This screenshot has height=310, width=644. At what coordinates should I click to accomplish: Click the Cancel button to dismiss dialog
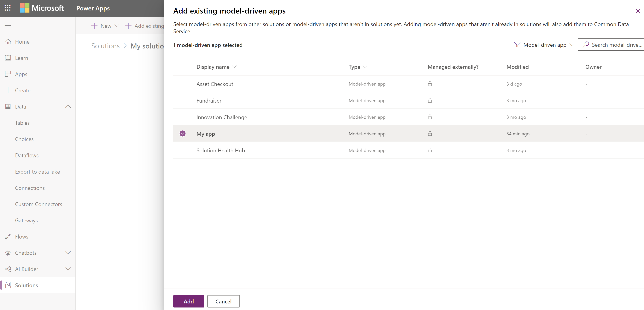coord(224,301)
